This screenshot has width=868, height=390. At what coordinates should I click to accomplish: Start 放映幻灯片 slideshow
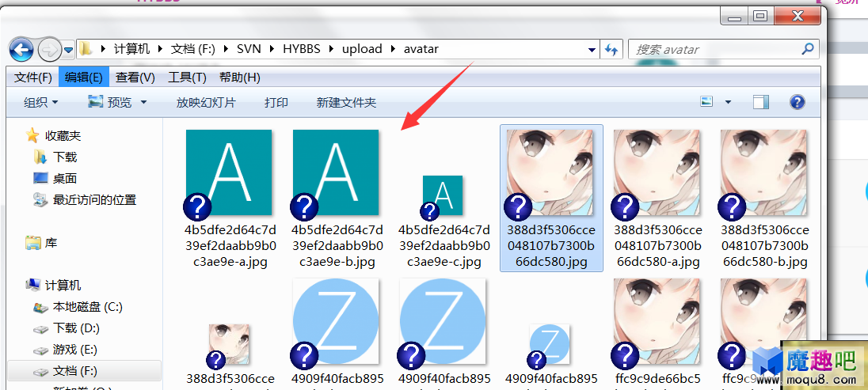pyautogui.click(x=206, y=102)
